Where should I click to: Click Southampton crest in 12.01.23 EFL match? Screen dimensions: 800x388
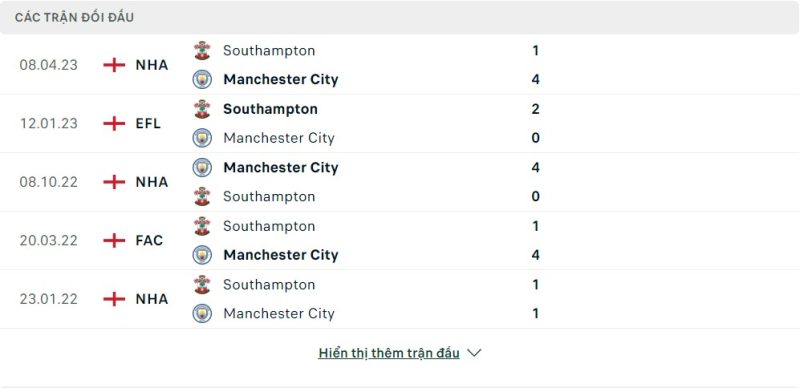(202, 109)
